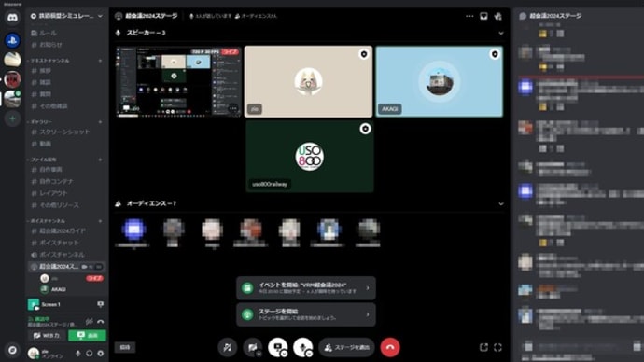Click the ステージを退出 button
The height and width of the screenshot is (362, 644).
pos(346,347)
